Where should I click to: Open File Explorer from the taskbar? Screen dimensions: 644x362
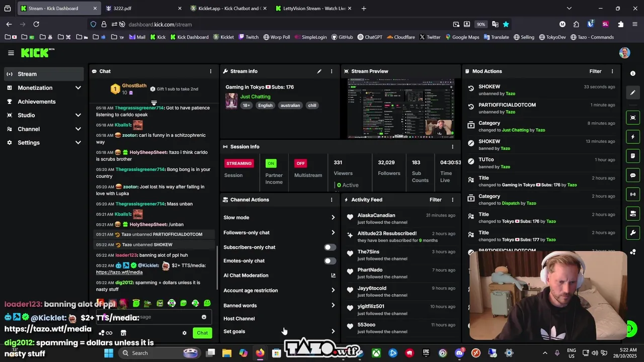[226, 353]
